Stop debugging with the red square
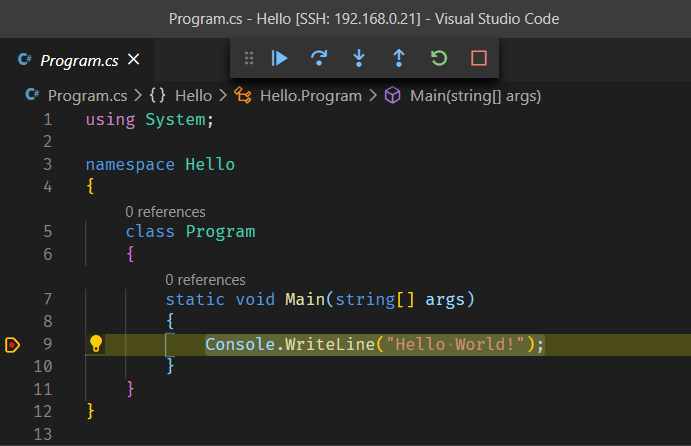This screenshot has height=446, width=691. pyautogui.click(x=479, y=58)
